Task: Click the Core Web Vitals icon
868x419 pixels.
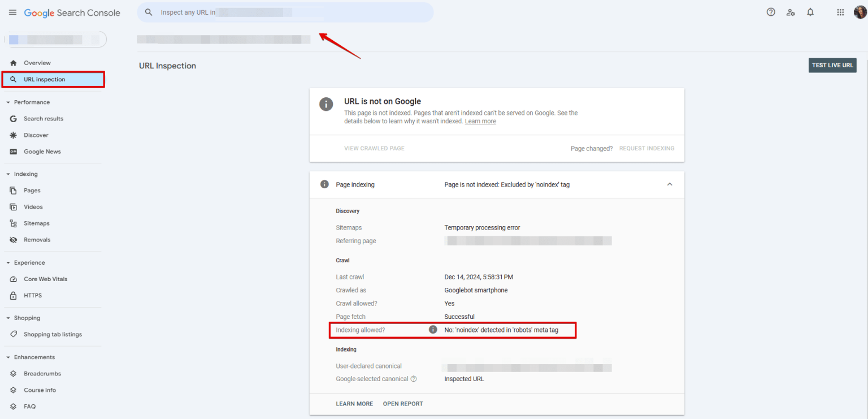Action: [x=14, y=279]
